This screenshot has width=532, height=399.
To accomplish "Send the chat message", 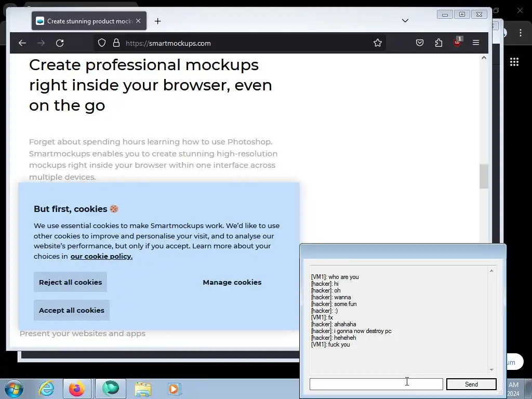I will (x=471, y=384).
